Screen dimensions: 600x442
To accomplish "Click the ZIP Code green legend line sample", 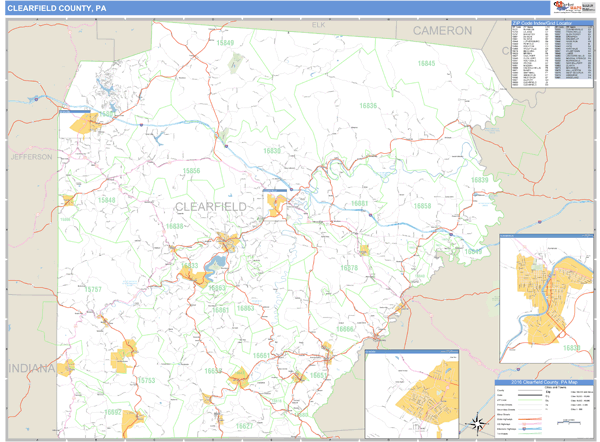I will tap(530, 400).
